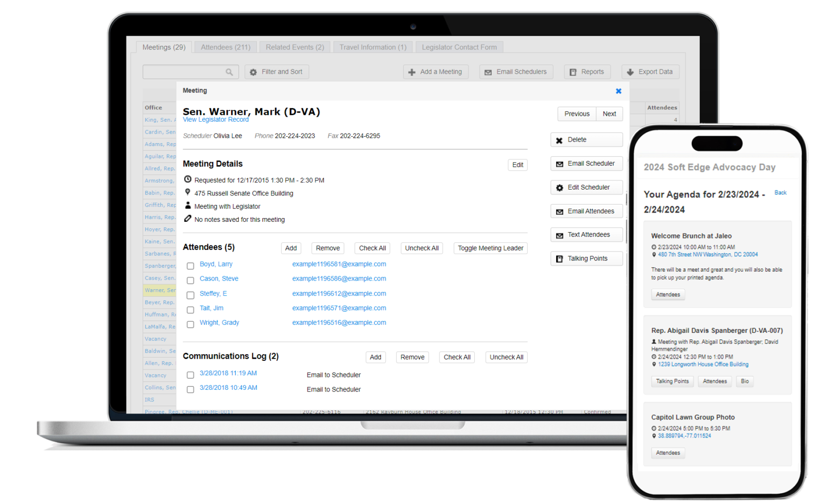Click envelope icon on Email Scheduler button
Screen dimensions: 827x504
(x=559, y=164)
